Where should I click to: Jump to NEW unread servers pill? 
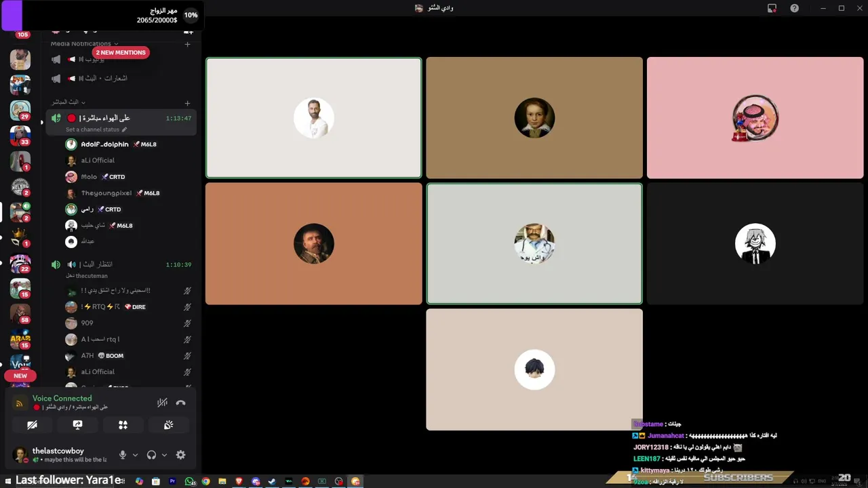click(20, 375)
